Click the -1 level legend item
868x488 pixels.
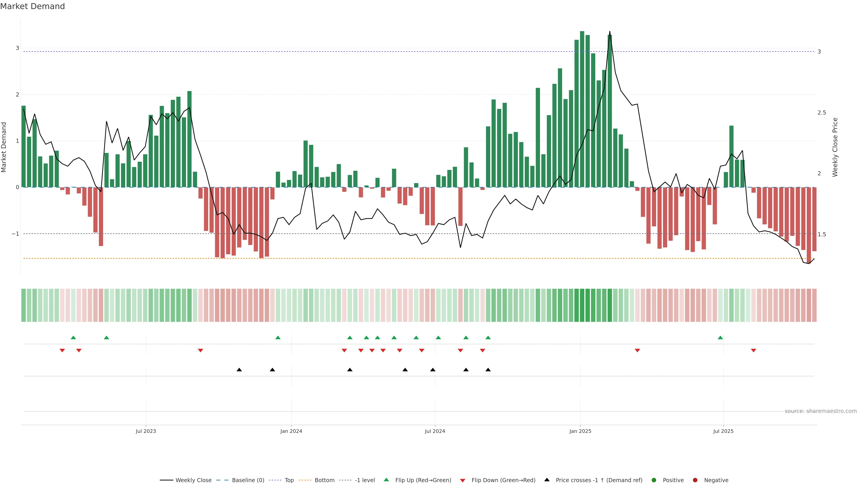365,480
